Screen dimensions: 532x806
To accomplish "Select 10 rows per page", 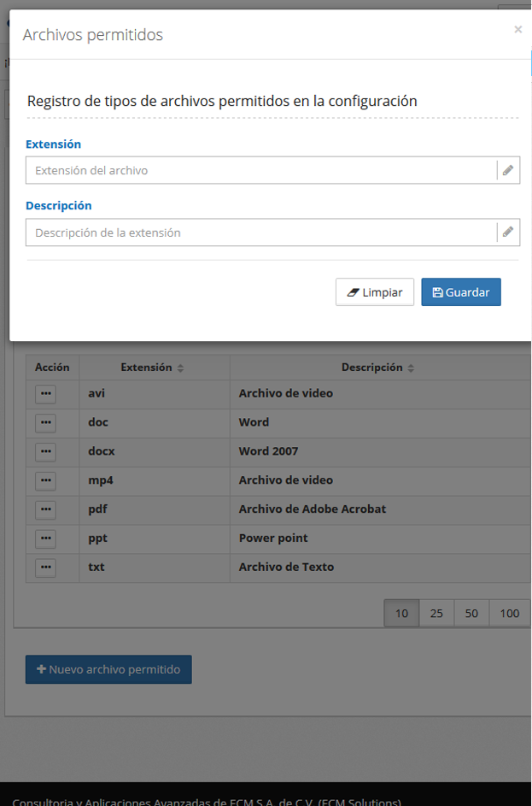I will click(401, 613).
